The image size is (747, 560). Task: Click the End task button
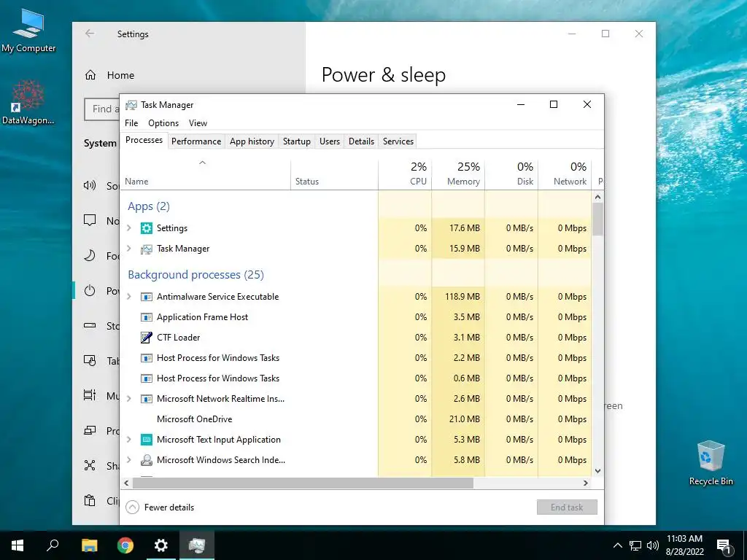(567, 507)
